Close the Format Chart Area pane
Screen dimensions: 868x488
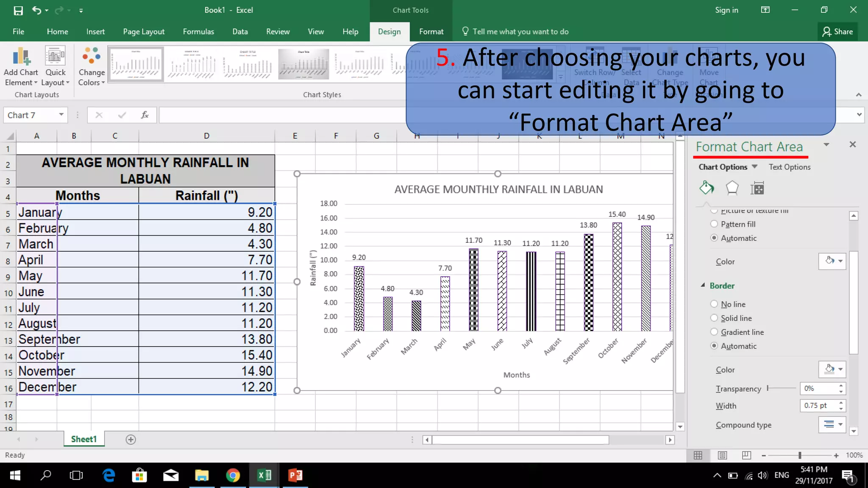tap(853, 144)
